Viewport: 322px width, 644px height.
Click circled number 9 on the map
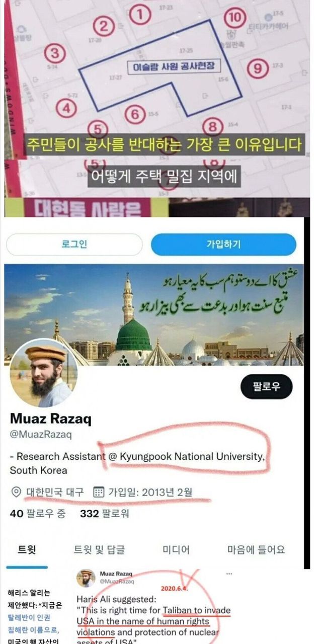tap(258, 67)
